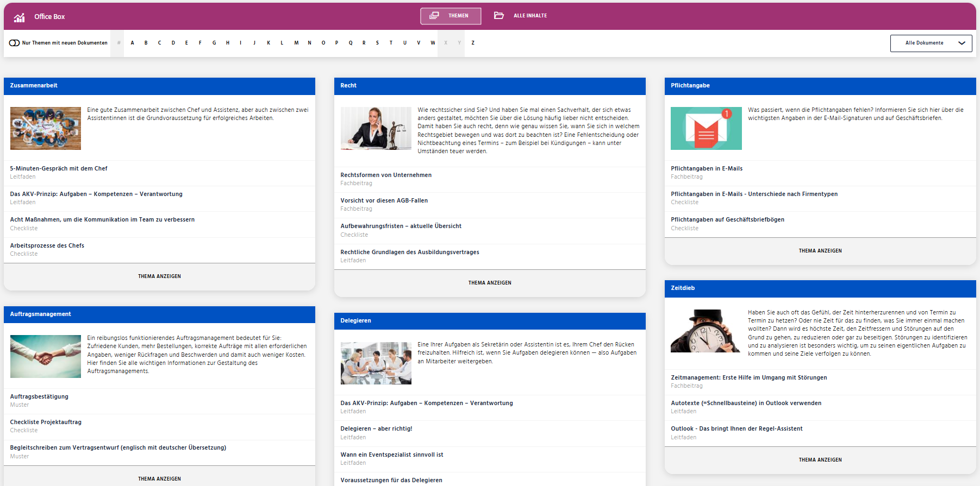
Task: Click the Pflichtangabe envelope mail image
Action: [x=706, y=128]
